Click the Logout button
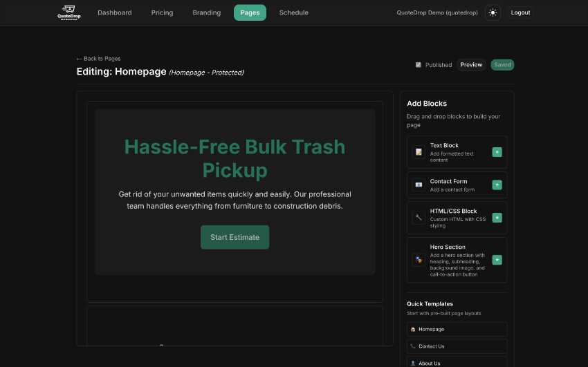The height and width of the screenshot is (367, 588). pyautogui.click(x=520, y=12)
